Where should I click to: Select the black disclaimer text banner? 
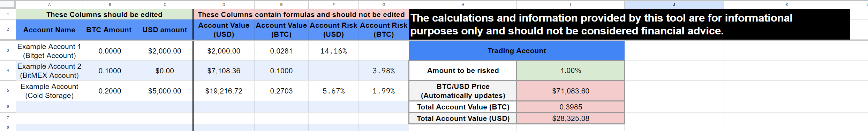pos(629,24)
